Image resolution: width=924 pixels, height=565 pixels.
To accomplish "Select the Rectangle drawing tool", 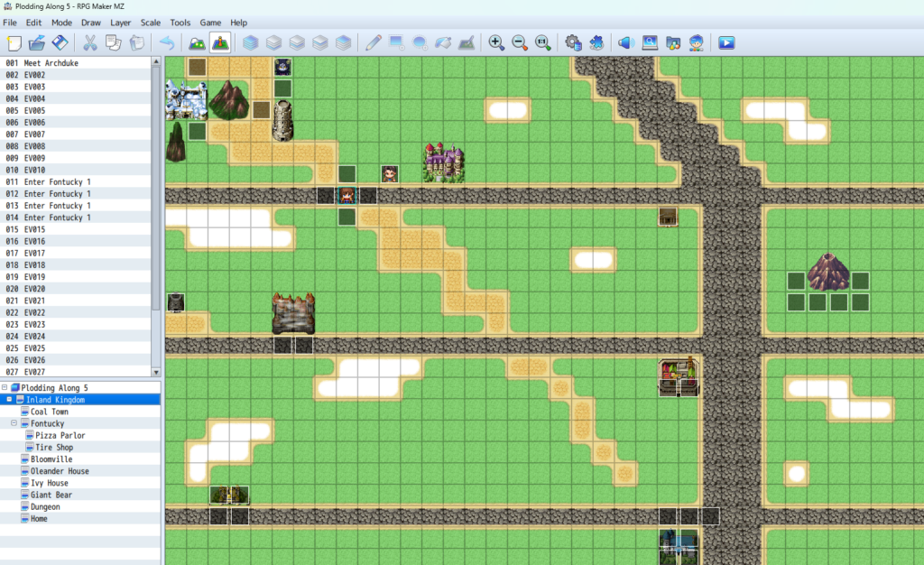I will [x=397, y=43].
